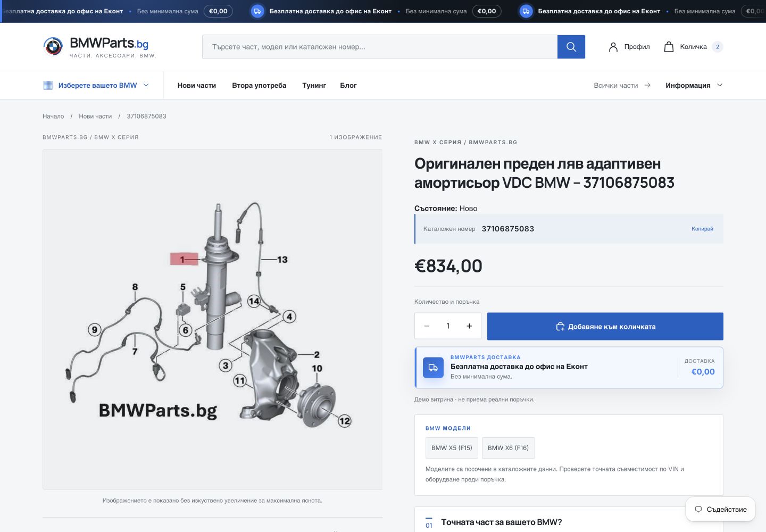Open the Профил user icon
This screenshot has height=532, width=766.
click(613, 47)
